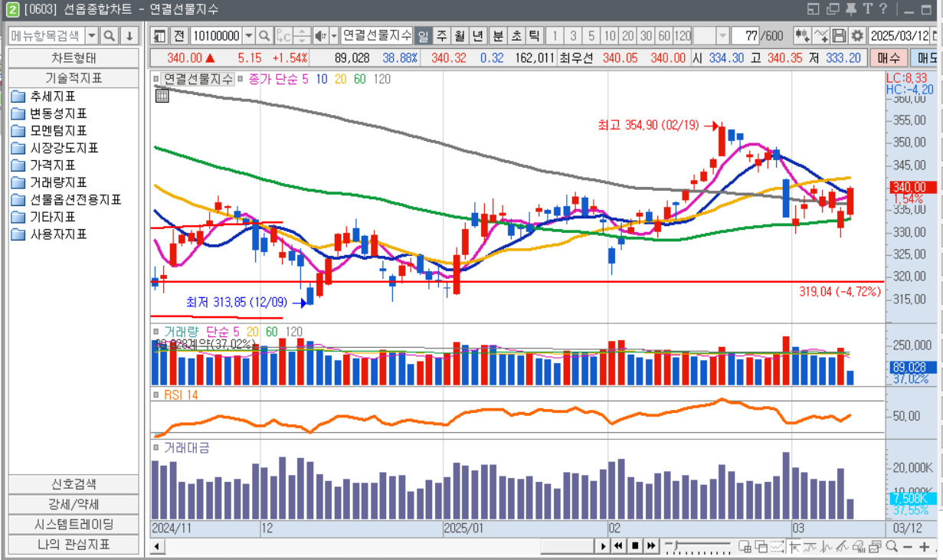Viewport: 943px width, 560px height.
Task: Open the 추세지표 folder
Action: (53, 97)
